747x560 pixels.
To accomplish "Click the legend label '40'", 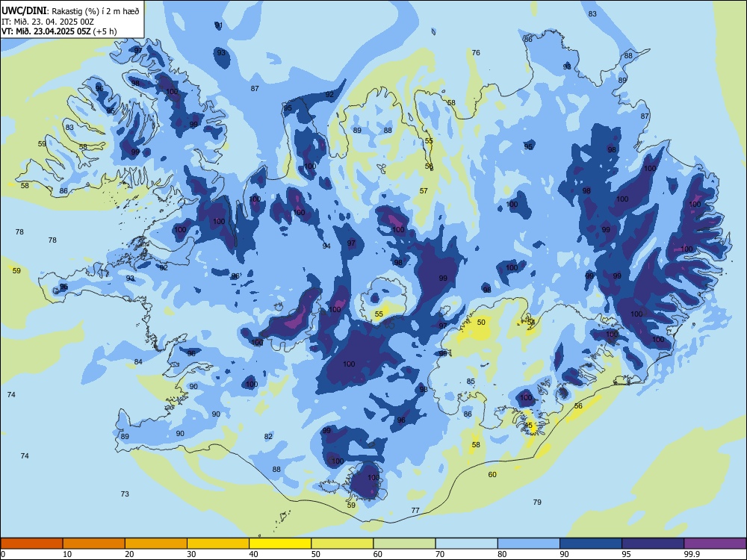I will click(253, 554).
